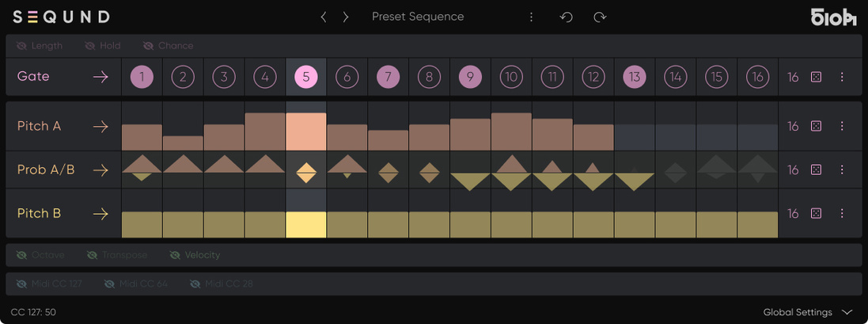This screenshot has height=324, width=868.
Task: Go to the previous preset
Action: tap(323, 17)
